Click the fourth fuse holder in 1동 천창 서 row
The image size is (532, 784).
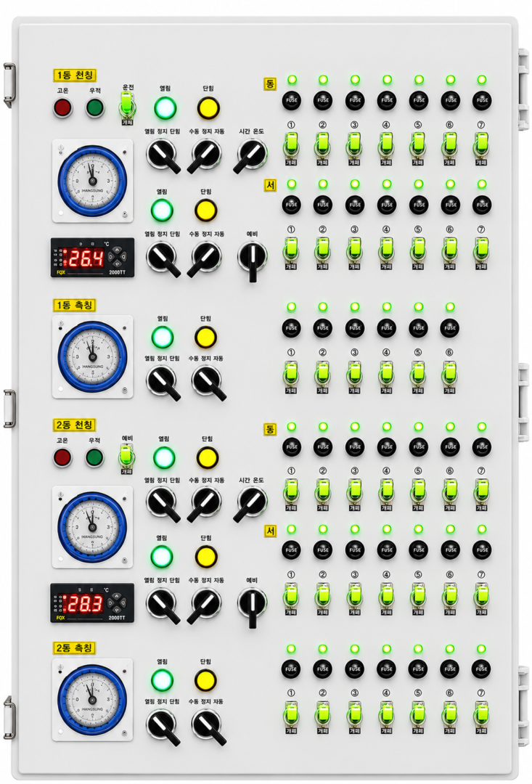pos(387,204)
